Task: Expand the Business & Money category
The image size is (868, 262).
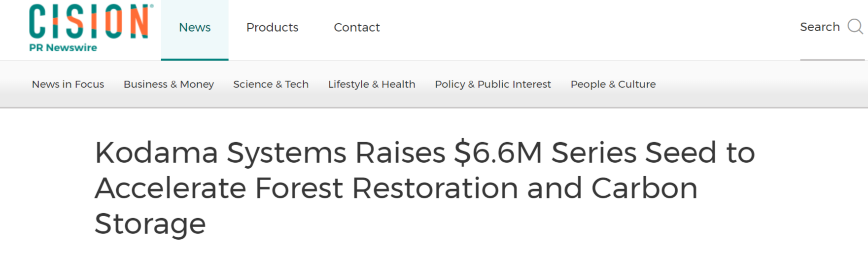Action: pos(169,84)
